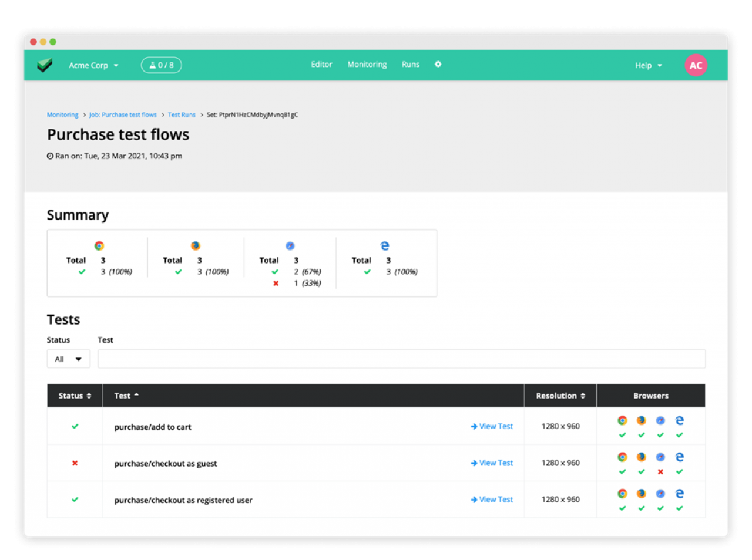This screenshot has height=560, width=752.
Task: Click Firefox icon in Summary panel
Action: click(x=196, y=246)
